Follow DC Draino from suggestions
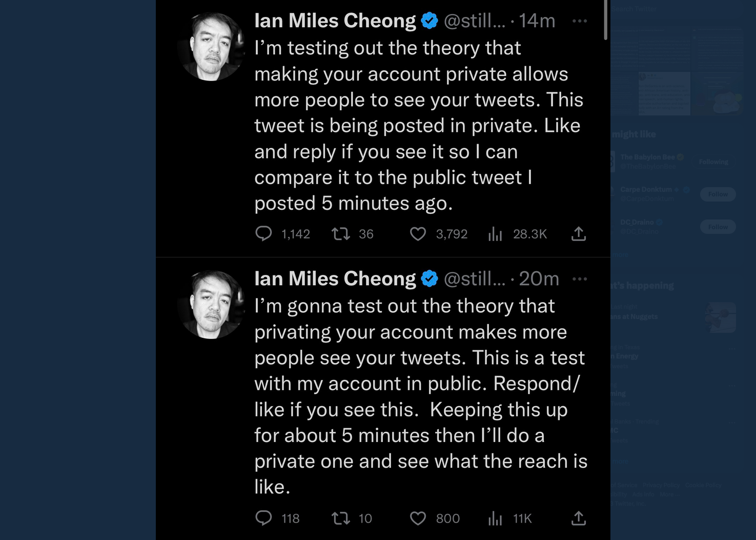Screen dimensions: 756x540 click(x=718, y=227)
